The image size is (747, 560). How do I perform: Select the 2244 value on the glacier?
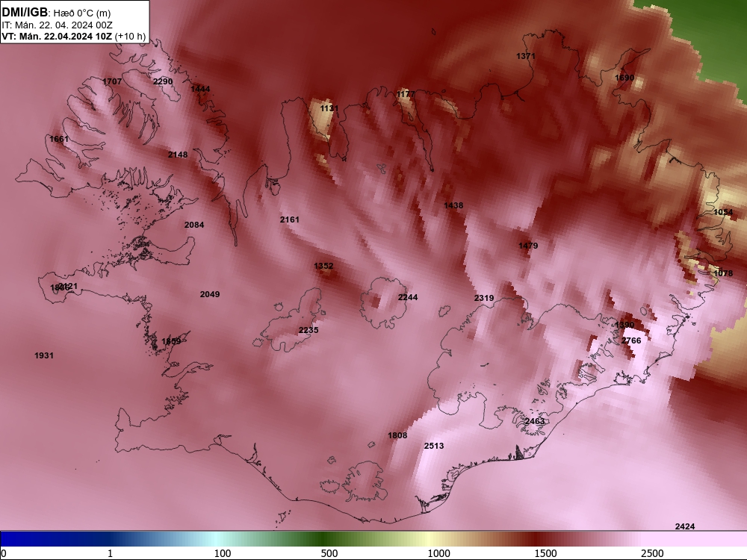pos(408,298)
